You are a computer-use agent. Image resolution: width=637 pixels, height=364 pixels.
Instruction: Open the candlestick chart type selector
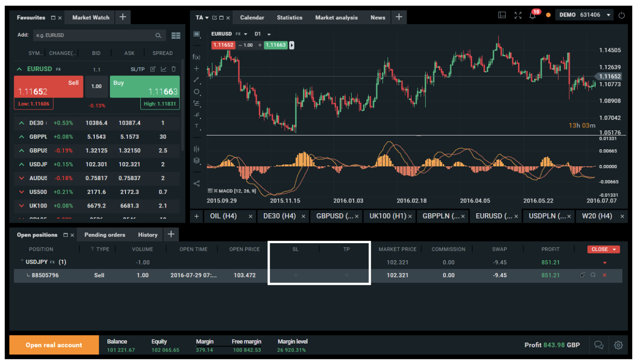pos(197,149)
